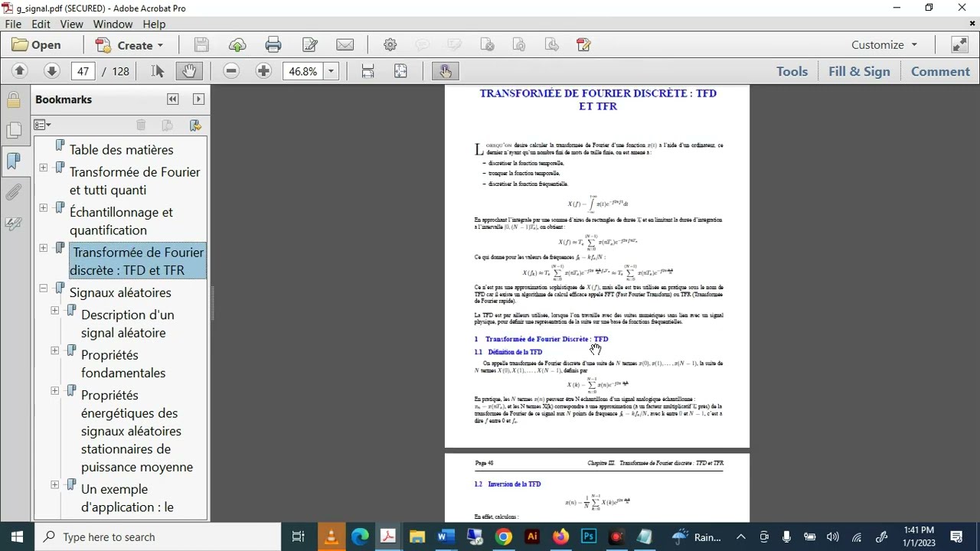The width and height of the screenshot is (980, 551).
Task: Click the 1.2 Inversion de la TFD heading
Action: coord(508,484)
